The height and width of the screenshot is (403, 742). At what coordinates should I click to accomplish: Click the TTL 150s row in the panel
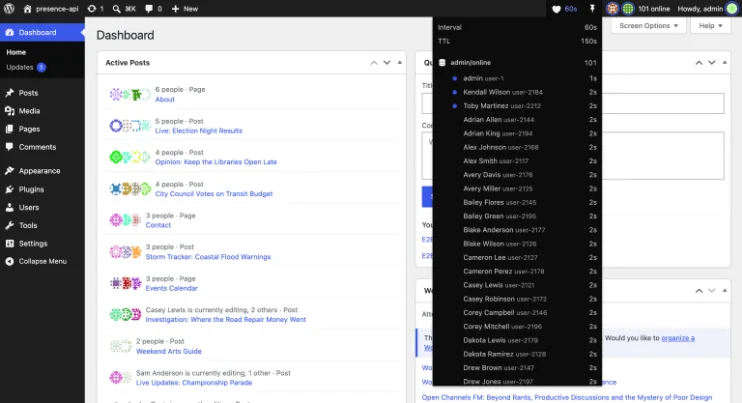tap(517, 41)
